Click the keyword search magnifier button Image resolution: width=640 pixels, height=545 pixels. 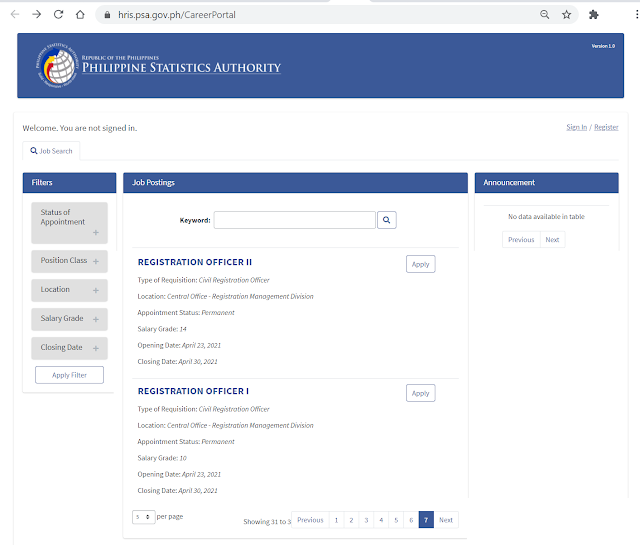(387, 220)
